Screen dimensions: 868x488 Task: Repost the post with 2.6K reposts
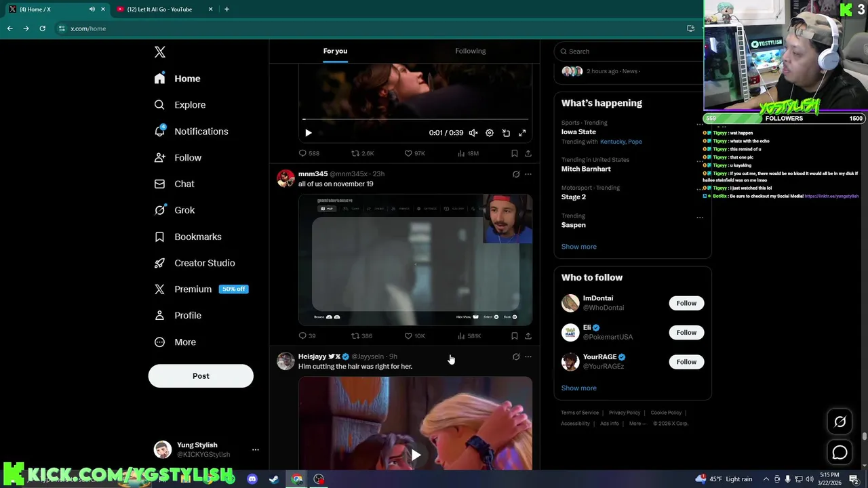(x=362, y=153)
